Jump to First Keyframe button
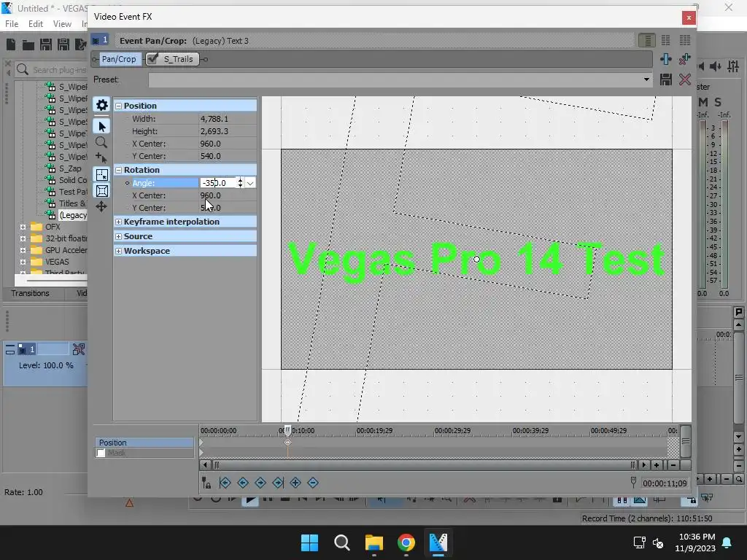Viewport: 747px width, 560px height. 225,483
